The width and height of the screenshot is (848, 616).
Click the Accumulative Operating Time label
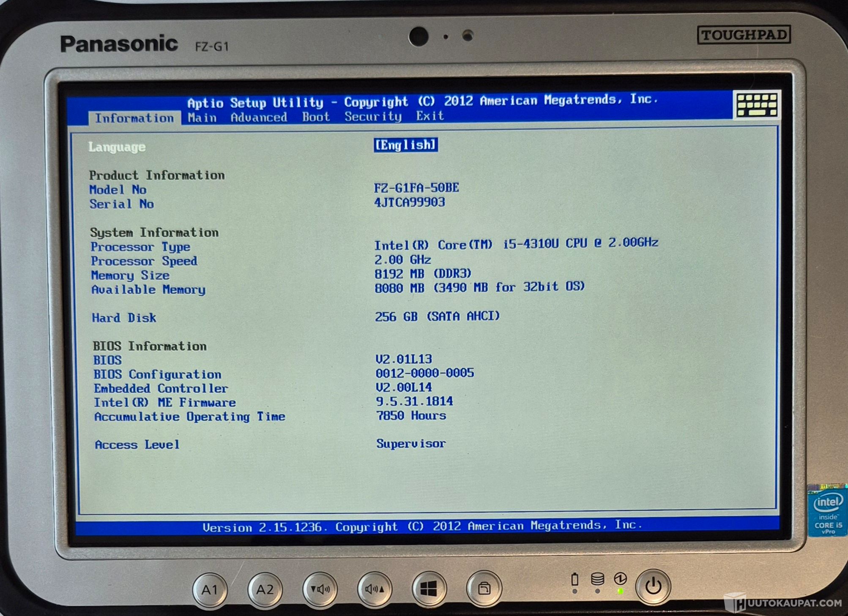[189, 417]
